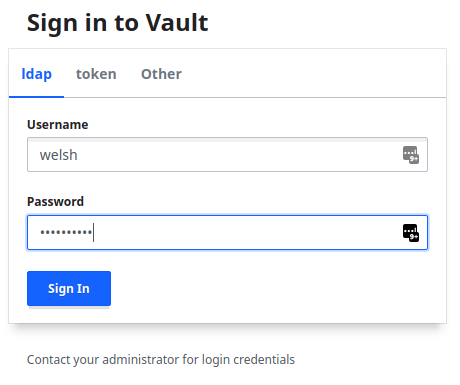Click the Contact your administrator help text
The image size is (460, 385).
coord(161,360)
